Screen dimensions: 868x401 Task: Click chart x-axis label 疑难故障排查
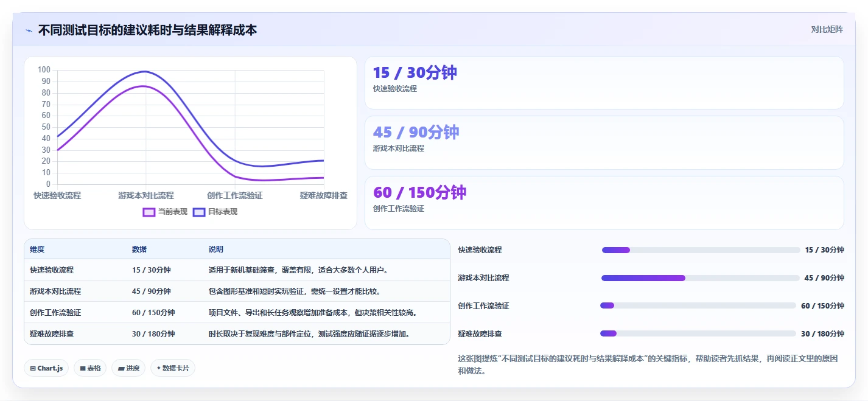pyautogui.click(x=324, y=196)
